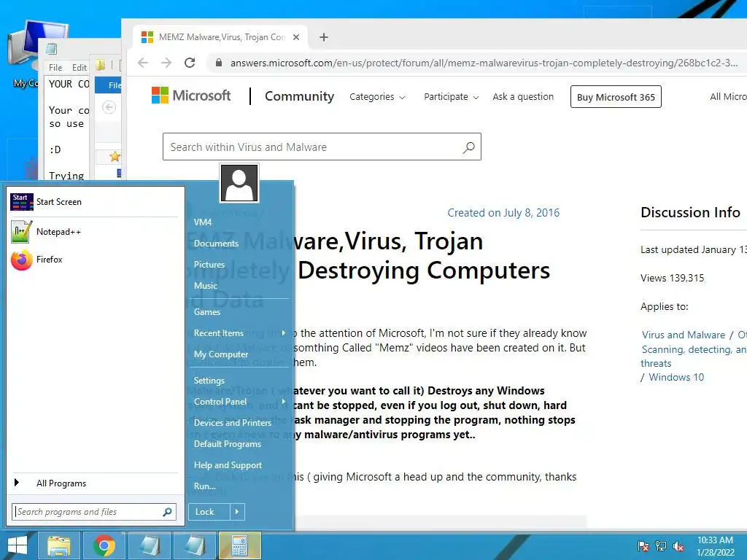Open Devices and Printers

click(233, 423)
